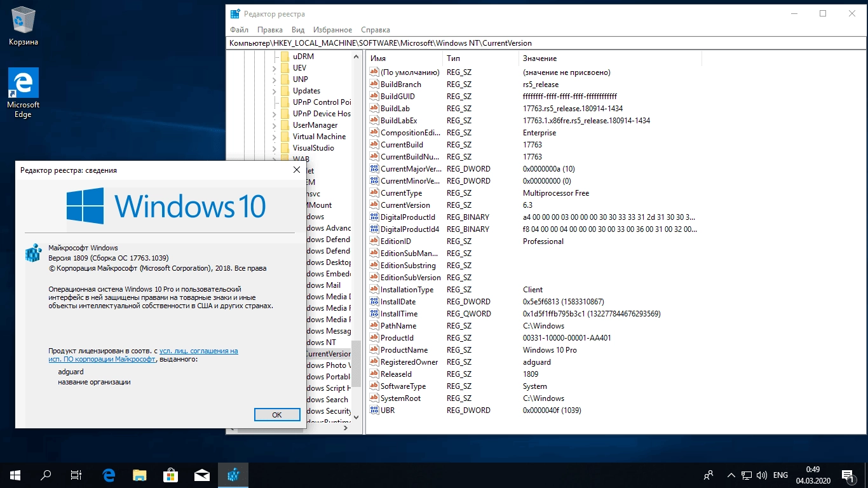Open the license agreement link
The height and width of the screenshot is (488, 868).
click(x=144, y=355)
